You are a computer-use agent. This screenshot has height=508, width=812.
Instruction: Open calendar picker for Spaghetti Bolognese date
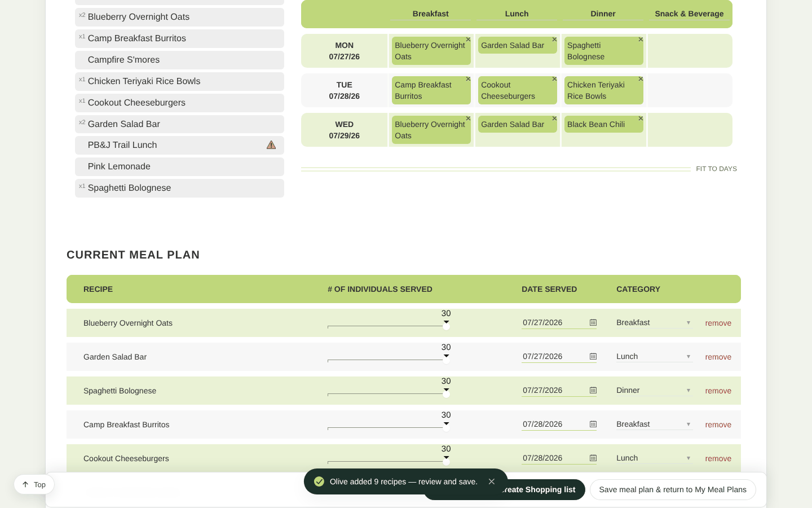coord(593,390)
